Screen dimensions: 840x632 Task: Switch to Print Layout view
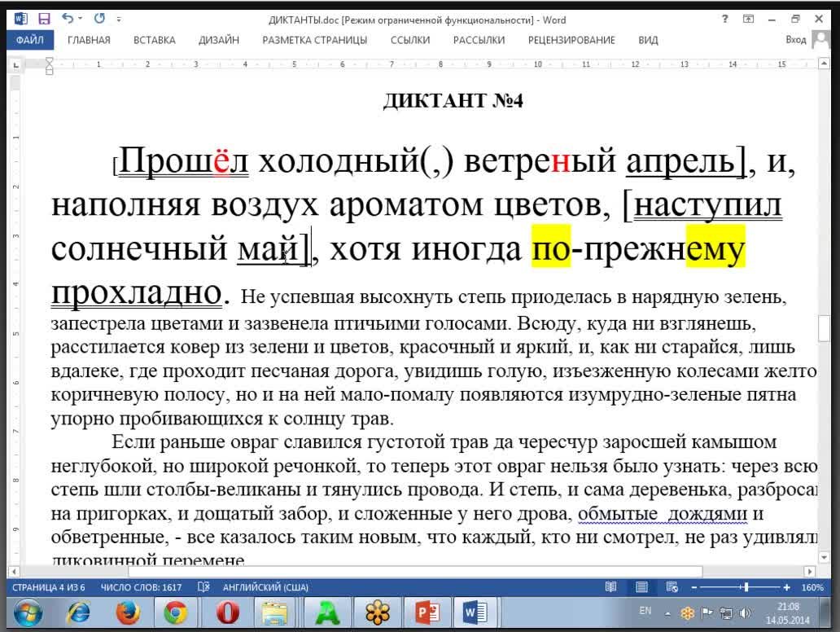pos(641,587)
